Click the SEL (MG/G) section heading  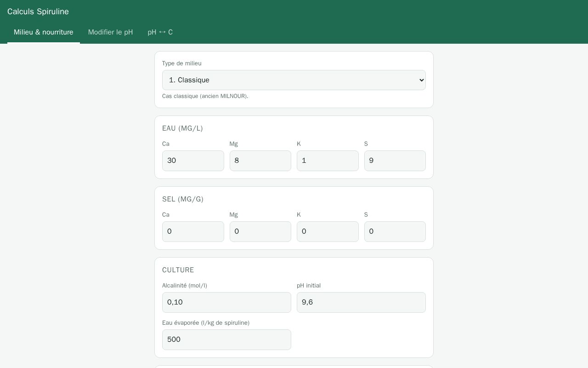[x=183, y=199]
